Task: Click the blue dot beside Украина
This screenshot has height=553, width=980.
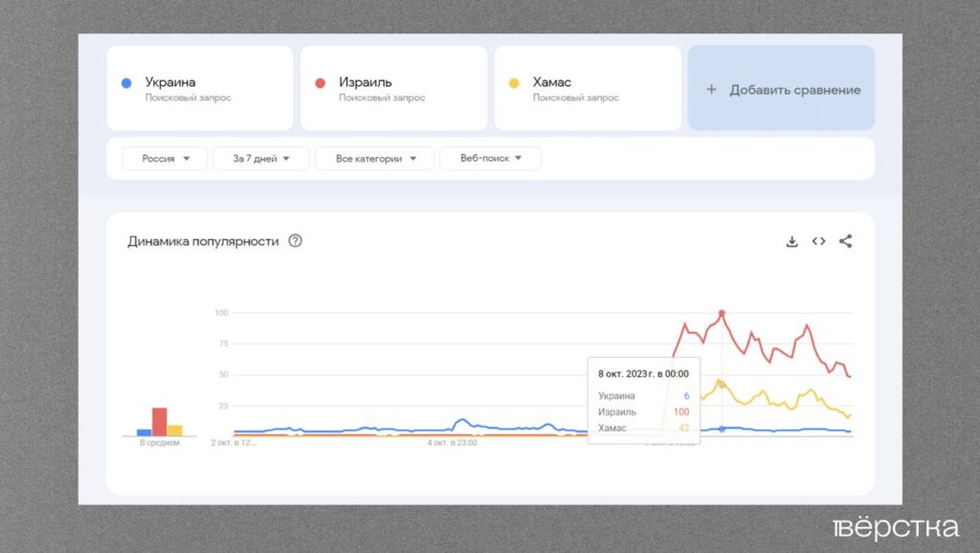Action: pyautogui.click(x=126, y=83)
